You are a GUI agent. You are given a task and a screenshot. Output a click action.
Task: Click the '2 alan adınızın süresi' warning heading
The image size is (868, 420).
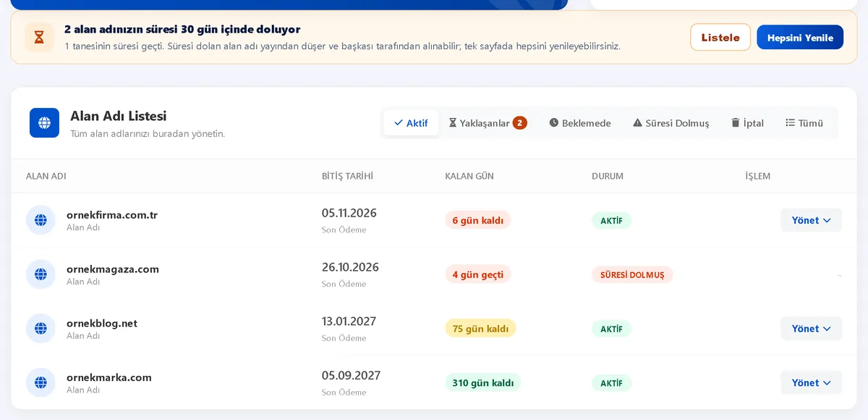(182, 30)
